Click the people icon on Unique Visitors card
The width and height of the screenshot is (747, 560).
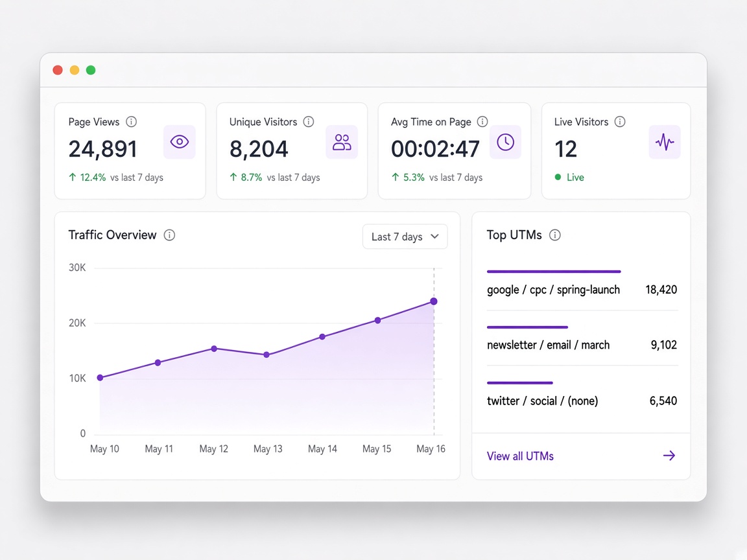342,142
